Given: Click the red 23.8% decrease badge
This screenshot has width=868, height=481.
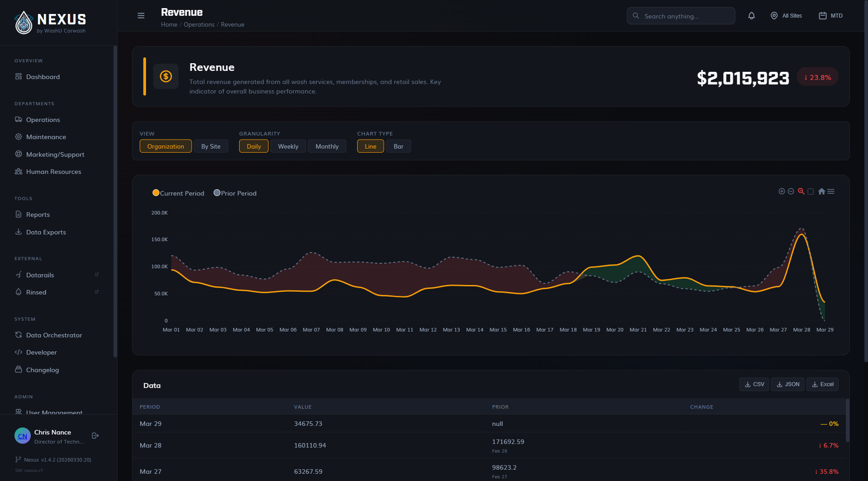Looking at the screenshot, I should [x=817, y=77].
